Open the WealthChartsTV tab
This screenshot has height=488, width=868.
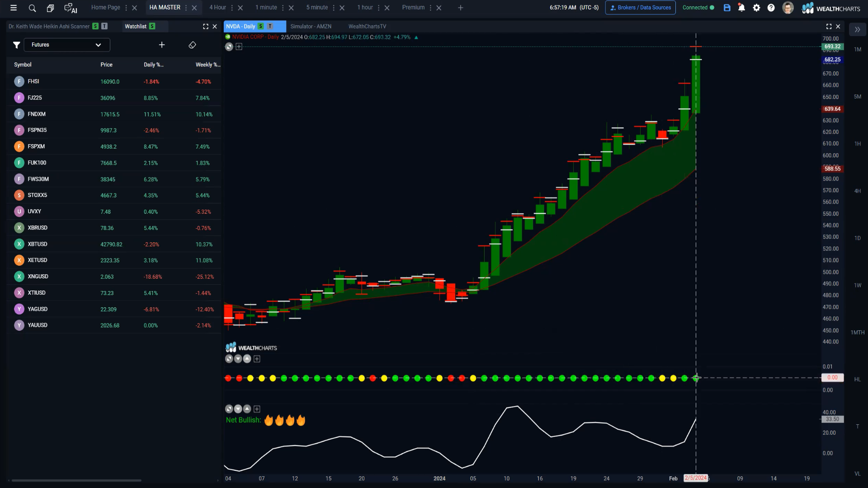(367, 26)
